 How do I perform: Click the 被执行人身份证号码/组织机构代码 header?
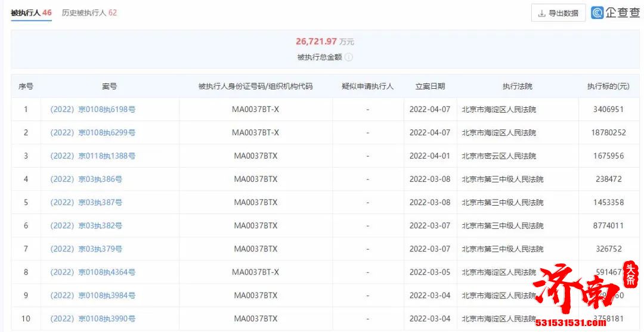point(255,86)
